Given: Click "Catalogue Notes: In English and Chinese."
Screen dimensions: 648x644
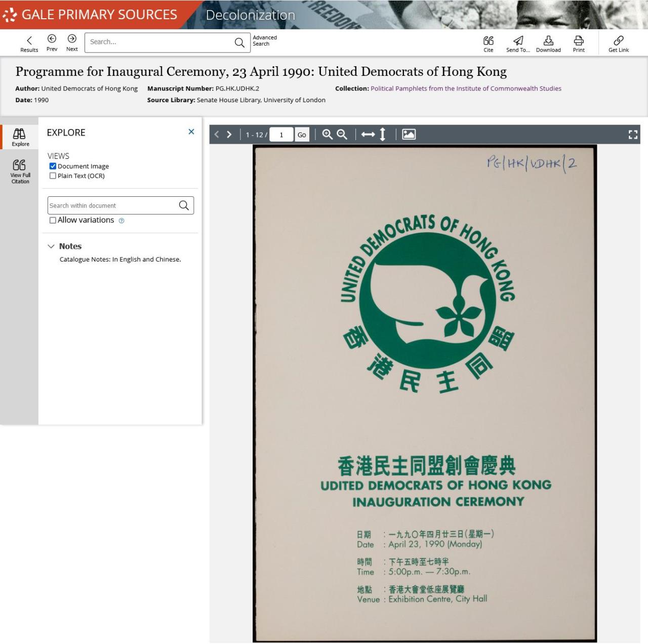Looking at the screenshot, I should 120,260.
